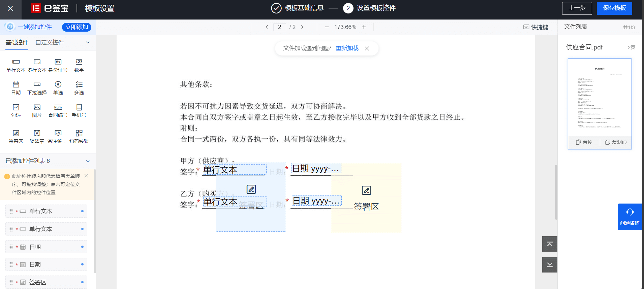Select the 签署区 control in palette

16,137
